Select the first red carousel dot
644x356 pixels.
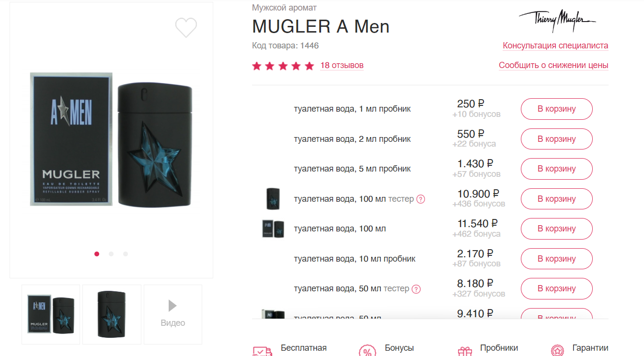[x=97, y=254]
